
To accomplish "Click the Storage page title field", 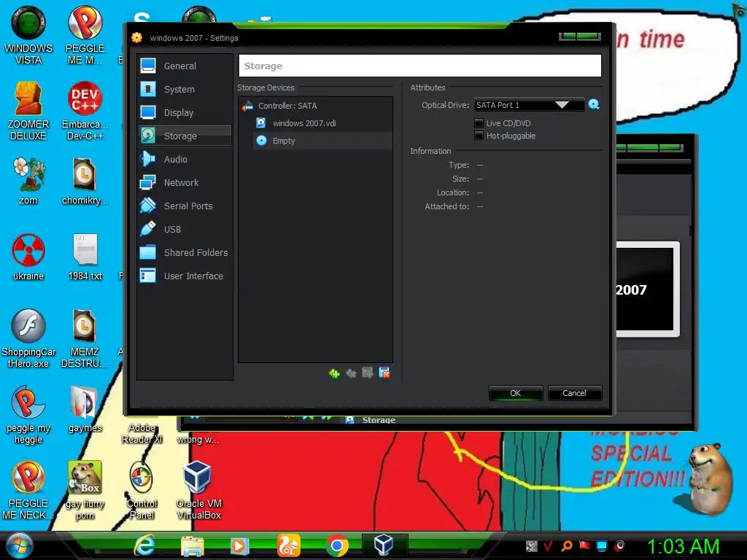I will (x=419, y=66).
